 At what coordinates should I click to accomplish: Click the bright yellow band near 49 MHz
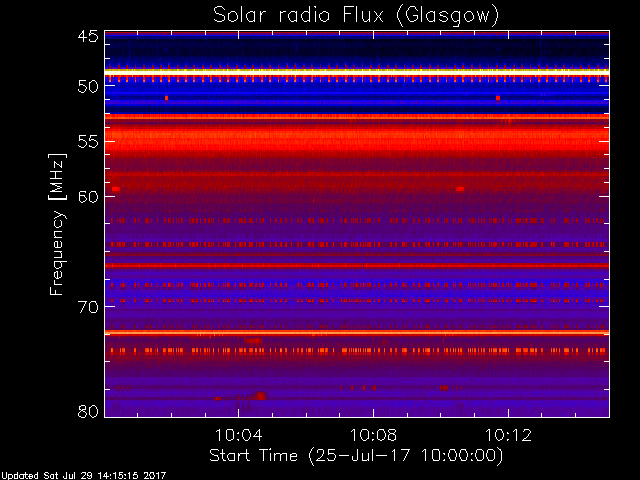pos(357,72)
